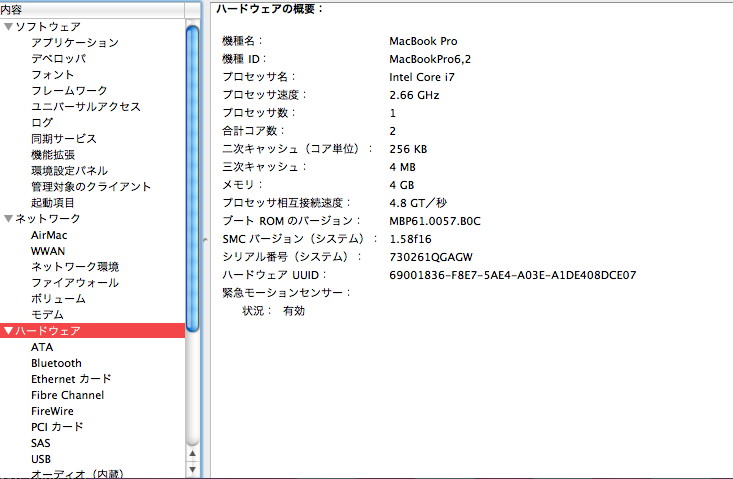
Task: Select the ネットワーク category row
Action: 93,218
